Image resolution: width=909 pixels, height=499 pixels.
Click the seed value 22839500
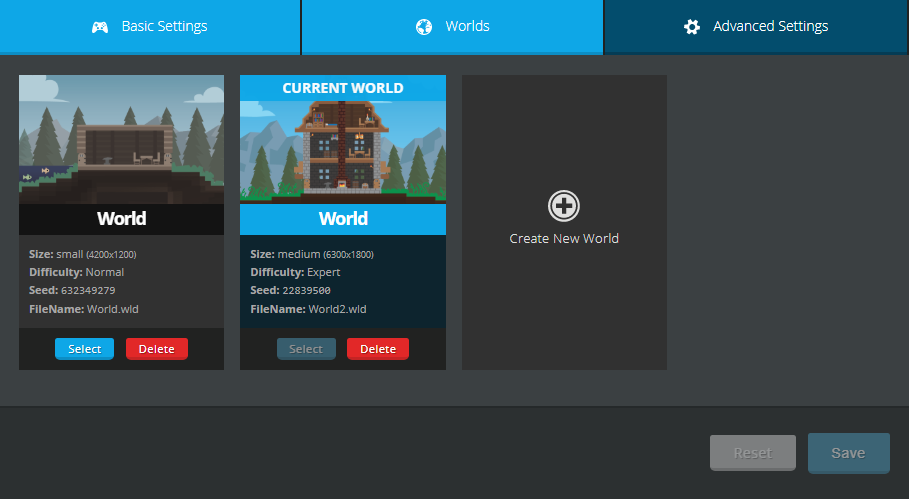(x=307, y=290)
